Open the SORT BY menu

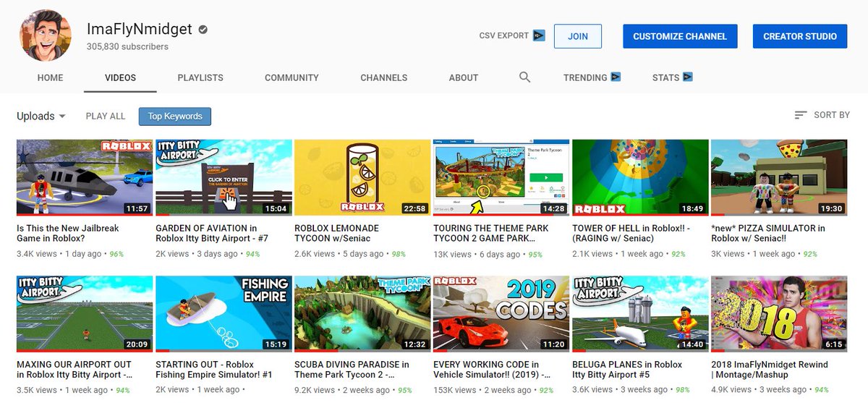(822, 115)
